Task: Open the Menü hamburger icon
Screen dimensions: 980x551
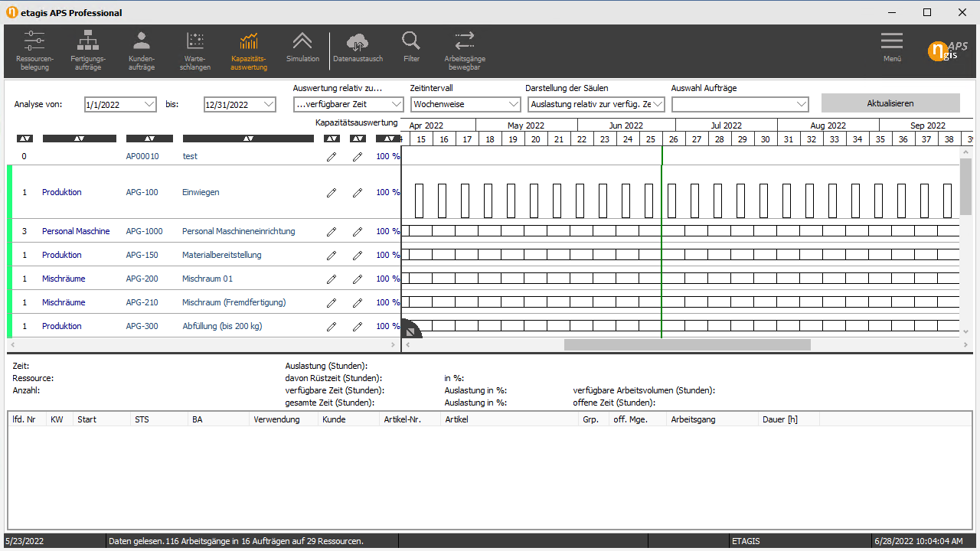Action: tap(892, 47)
